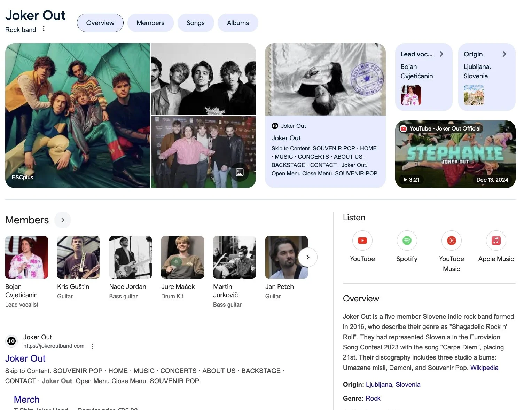Viewport: 532px width, 410px height.
Task: Click the Ljubljana origin link
Action: click(379, 385)
